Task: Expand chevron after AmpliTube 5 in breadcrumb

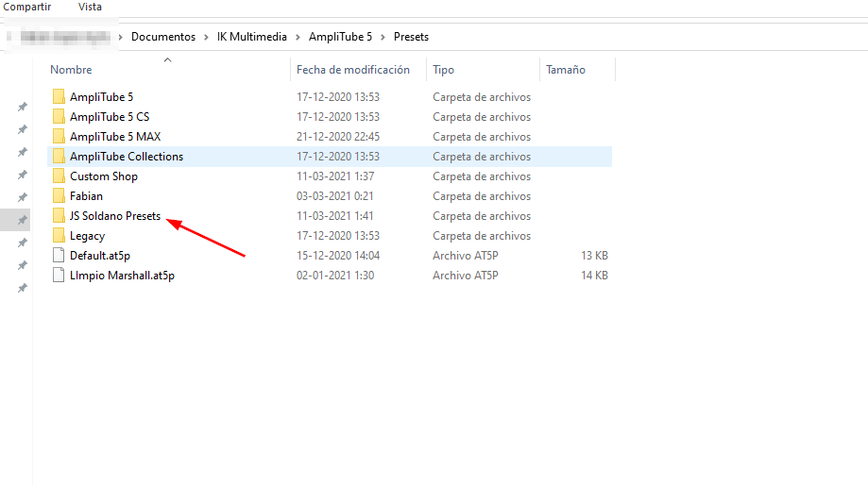Action: [x=383, y=37]
